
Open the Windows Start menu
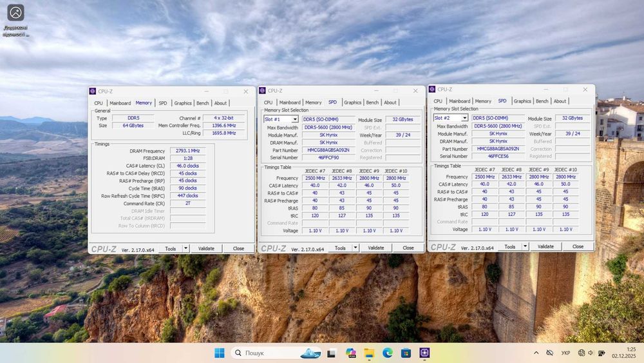coord(220,353)
